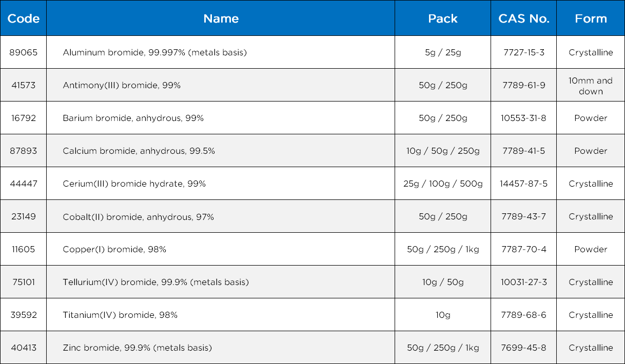Screen dimensions: 625x364
Task: Click Antimony(III) bromide, 99% entry
Action: (x=122, y=85)
